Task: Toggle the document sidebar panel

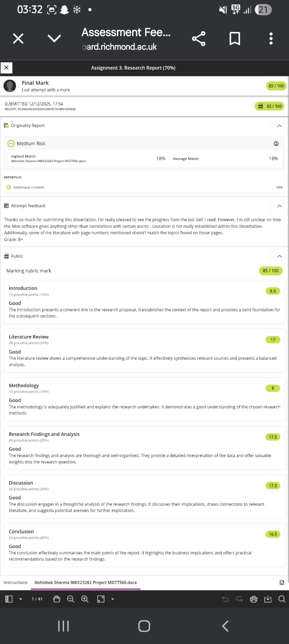Action: [x=9, y=599]
